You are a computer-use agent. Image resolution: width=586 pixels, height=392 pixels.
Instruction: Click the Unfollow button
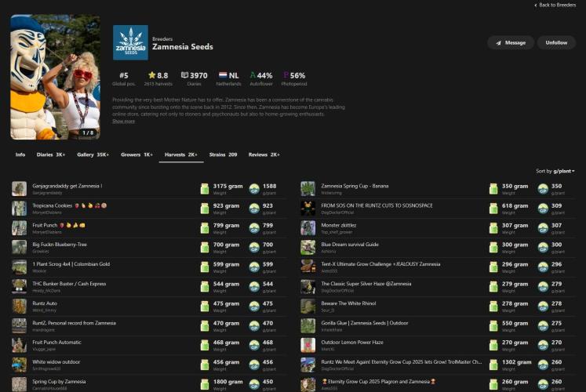[556, 42]
